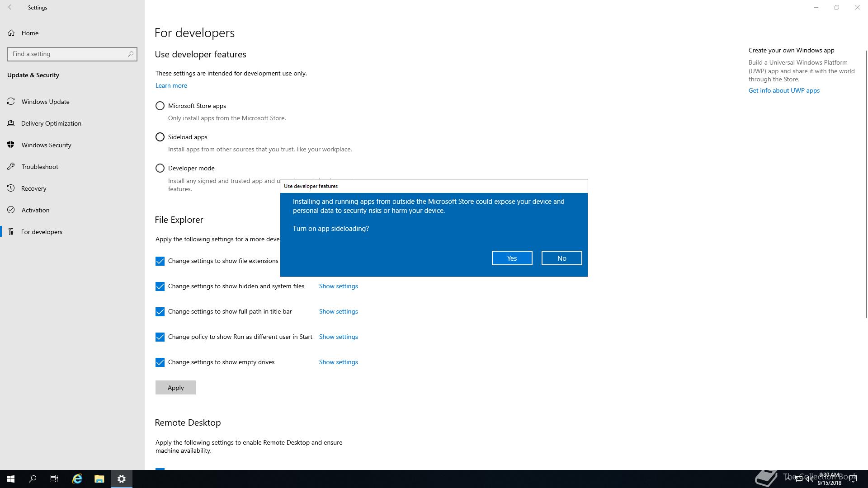Open File Explorer from the taskbar
The width and height of the screenshot is (868, 488).
click(99, 479)
